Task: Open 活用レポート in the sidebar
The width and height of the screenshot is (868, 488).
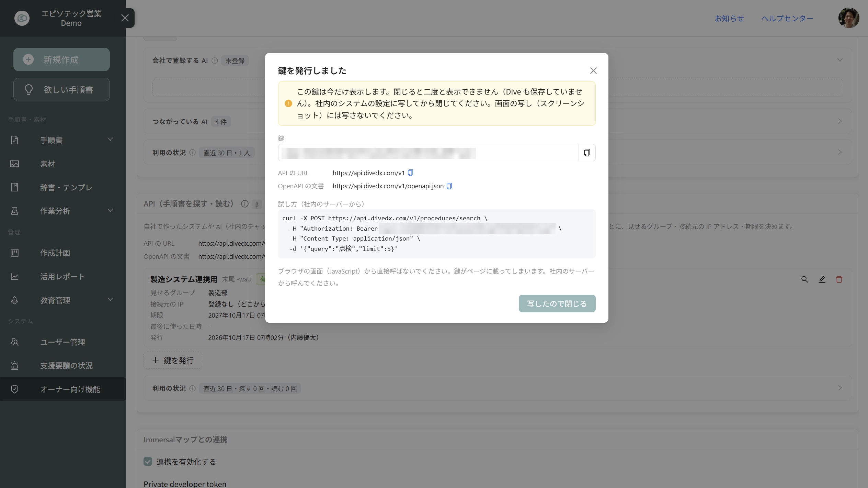Action: point(62,276)
